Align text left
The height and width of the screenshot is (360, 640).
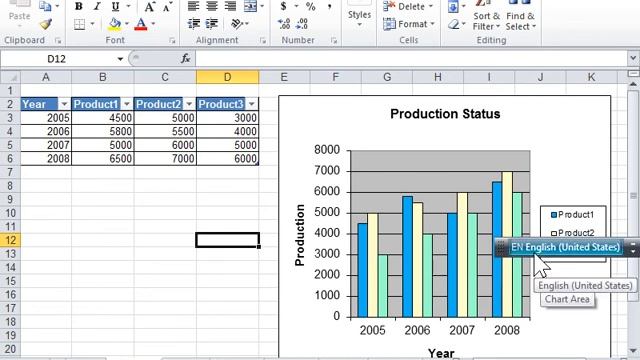click(x=193, y=6)
